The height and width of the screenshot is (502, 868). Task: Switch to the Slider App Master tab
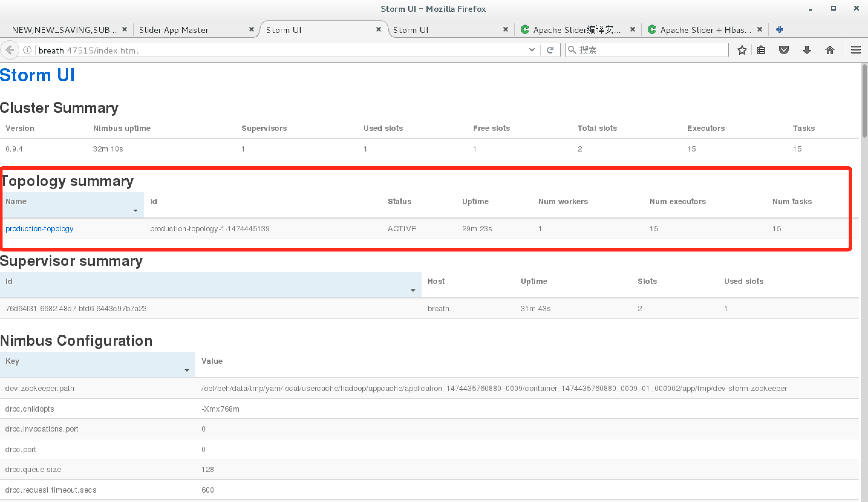point(174,30)
